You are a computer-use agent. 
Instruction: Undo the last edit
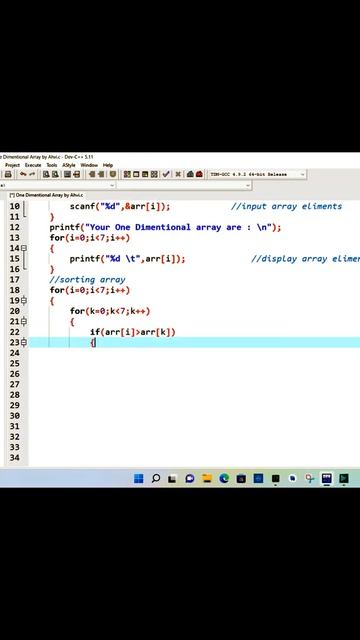(x=23, y=174)
